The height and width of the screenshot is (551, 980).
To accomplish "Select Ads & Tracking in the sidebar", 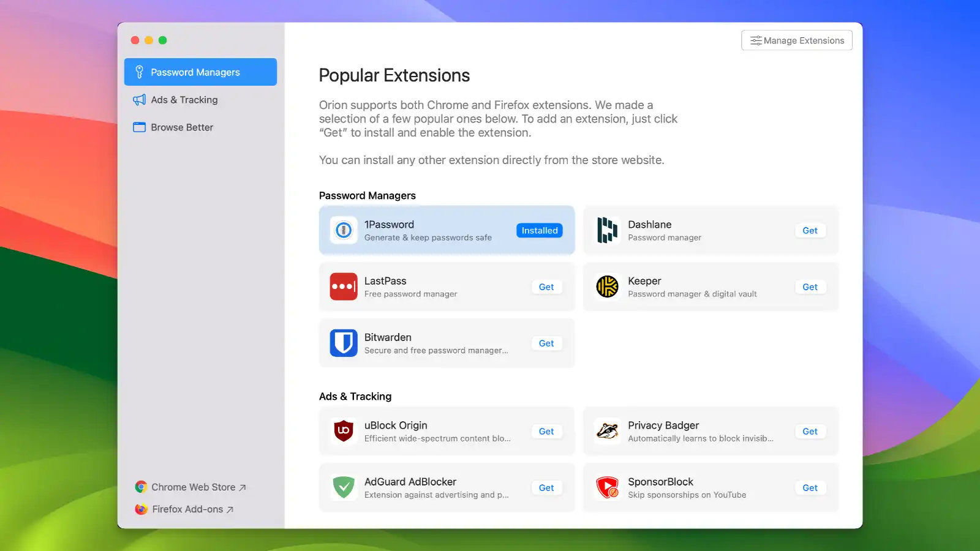I will (184, 99).
